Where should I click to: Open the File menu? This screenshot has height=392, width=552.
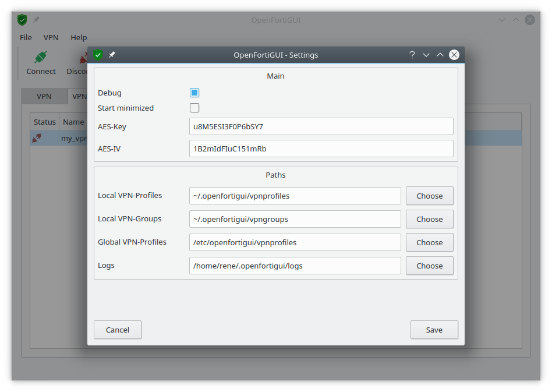coord(26,37)
